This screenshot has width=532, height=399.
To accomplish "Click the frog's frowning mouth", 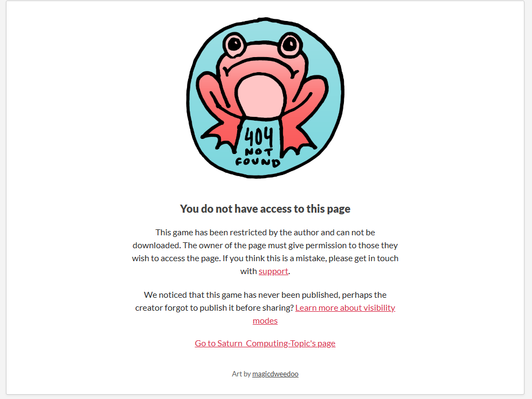I will pos(260,66).
